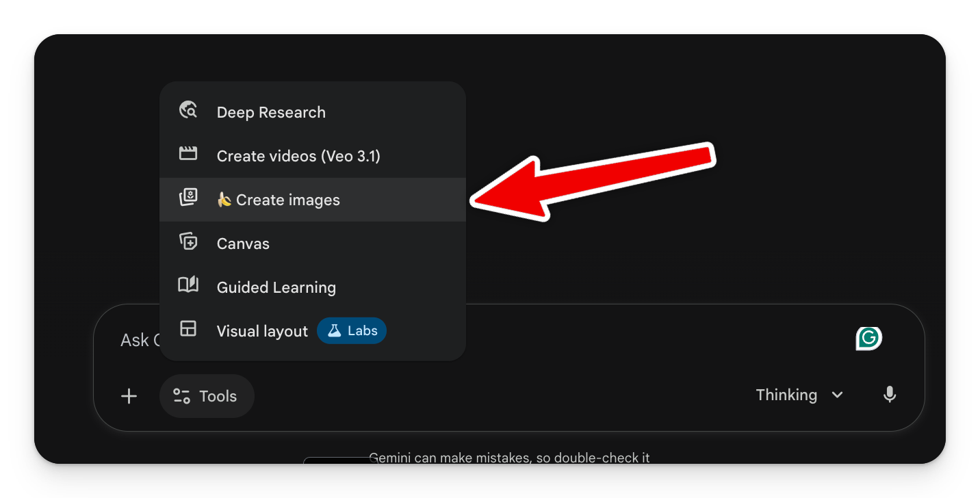
Task: Select the Create images option
Action: (313, 200)
